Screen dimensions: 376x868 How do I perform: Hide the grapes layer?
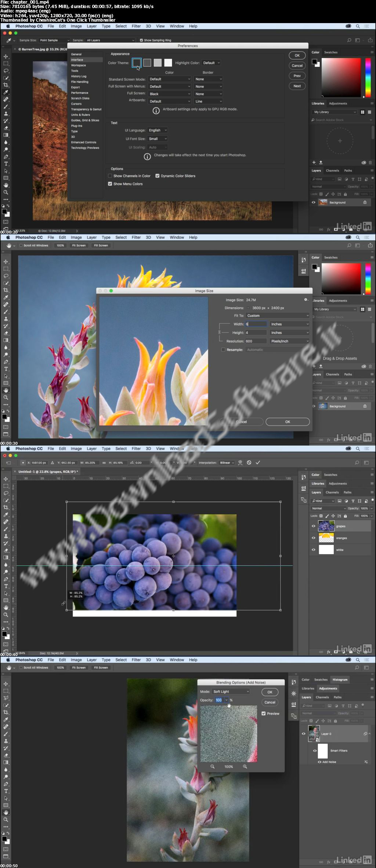(314, 526)
